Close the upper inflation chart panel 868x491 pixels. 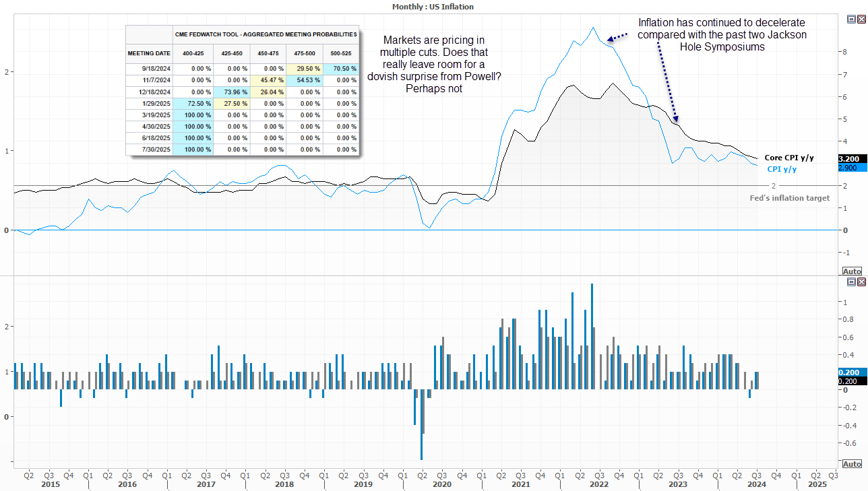pos(861,20)
